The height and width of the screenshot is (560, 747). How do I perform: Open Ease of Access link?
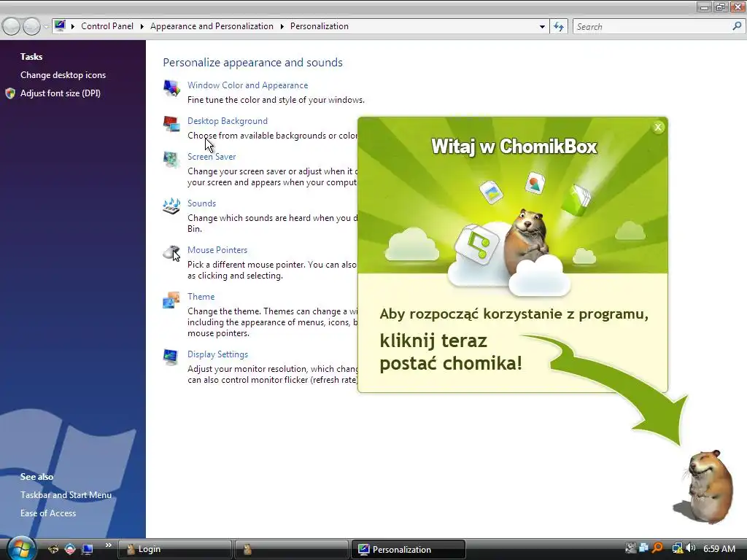pyautogui.click(x=48, y=513)
